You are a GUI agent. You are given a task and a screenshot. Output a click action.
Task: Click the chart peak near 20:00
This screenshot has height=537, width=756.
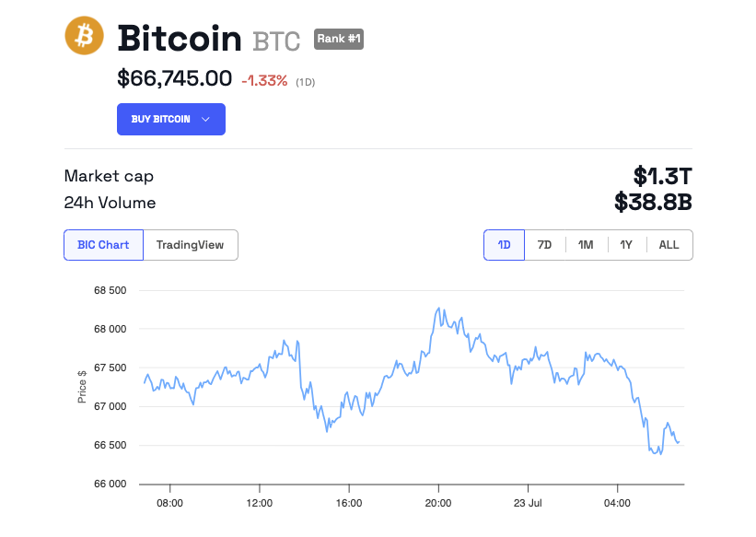tap(439, 309)
